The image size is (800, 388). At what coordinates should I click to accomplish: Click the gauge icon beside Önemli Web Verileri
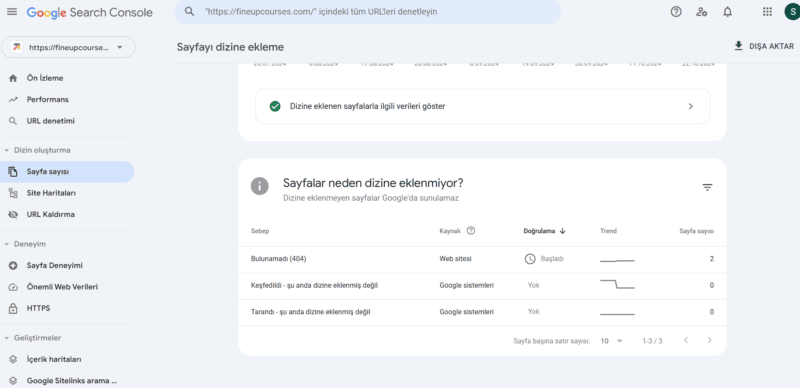pos(13,287)
